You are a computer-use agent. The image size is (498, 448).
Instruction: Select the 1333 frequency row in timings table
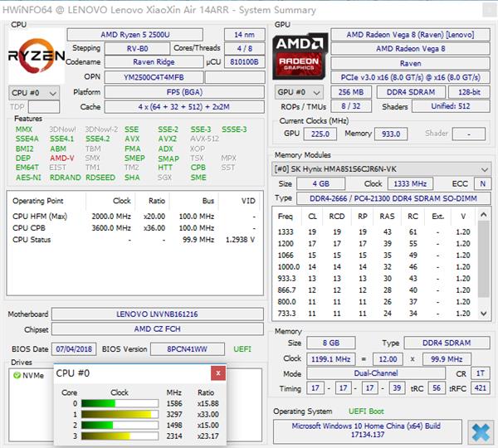pos(285,232)
